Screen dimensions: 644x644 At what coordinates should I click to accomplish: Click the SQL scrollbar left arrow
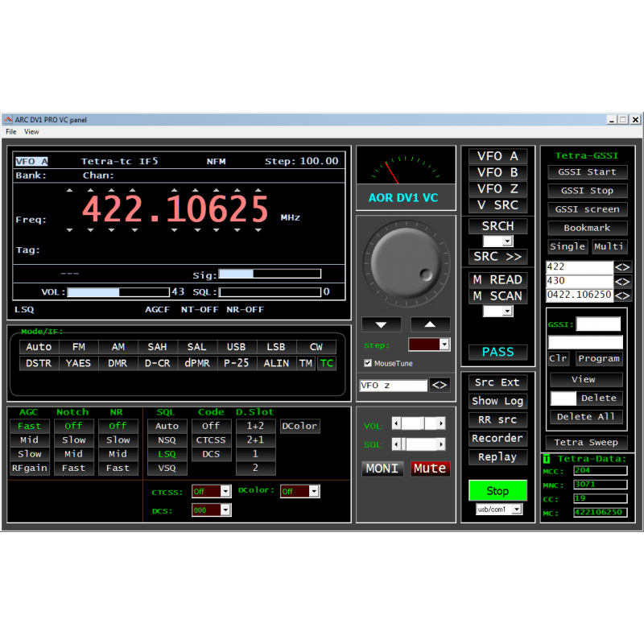[x=396, y=444]
